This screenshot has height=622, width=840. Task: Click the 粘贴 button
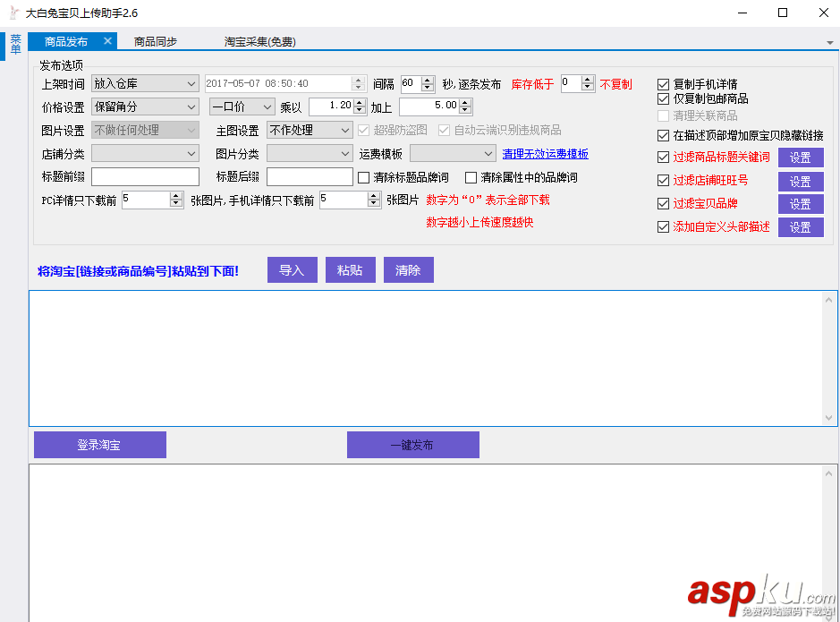(x=350, y=269)
